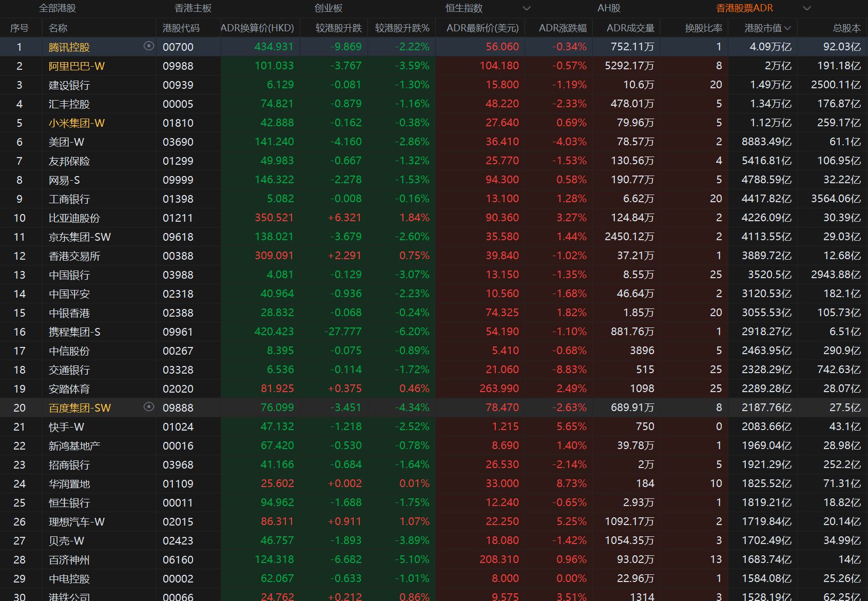
Task: Select the 恒生银行 stock name
Action: pyautogui.click(x=69, y=502)
